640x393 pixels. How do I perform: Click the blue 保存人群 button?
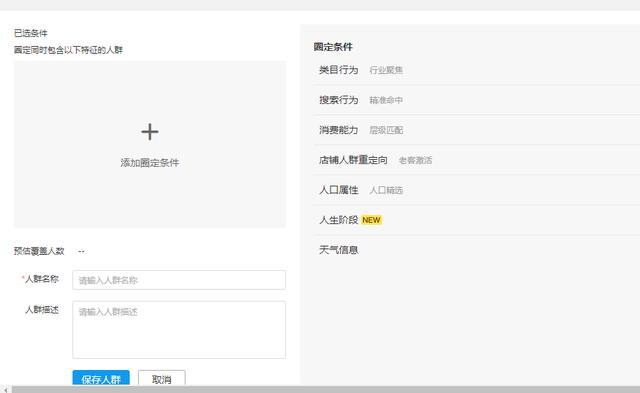coord(101,378)
